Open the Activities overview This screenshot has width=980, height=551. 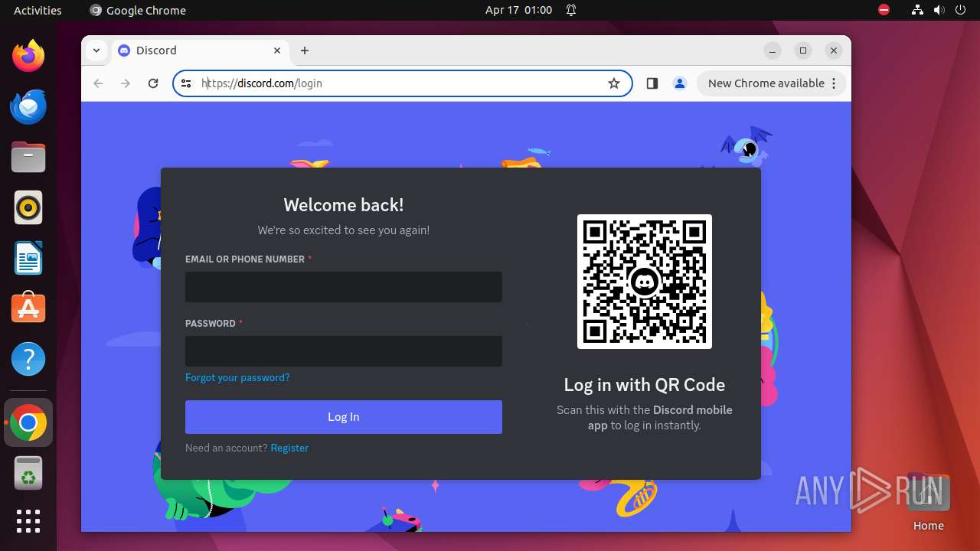point(38,10)
